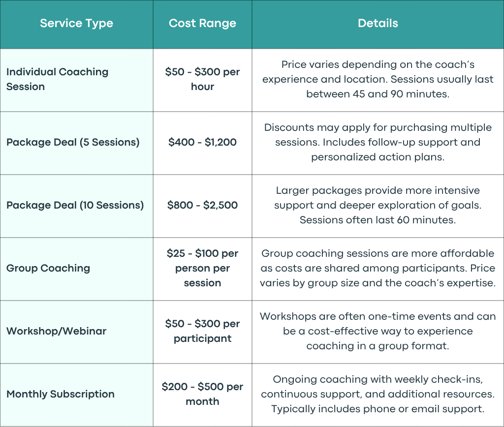This screenshot has height=427, width=504.
Task: Click the details about personalized action plans
Action: coord(378,142)
